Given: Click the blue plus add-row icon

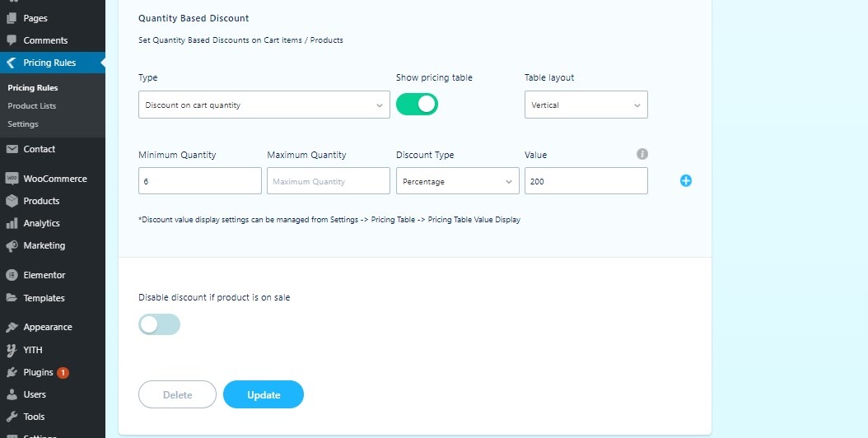Looking at the screenshot, I should (x=686, y=180).
